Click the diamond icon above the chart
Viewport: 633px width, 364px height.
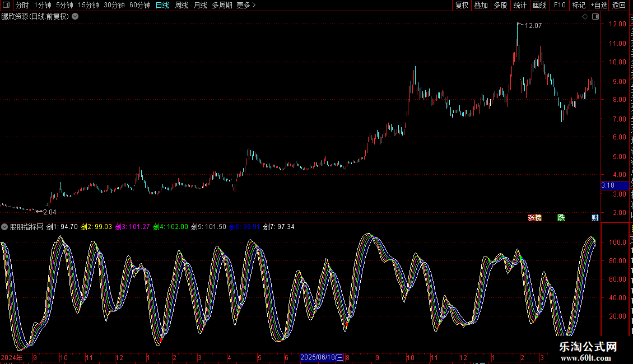[x=585, y=17]
